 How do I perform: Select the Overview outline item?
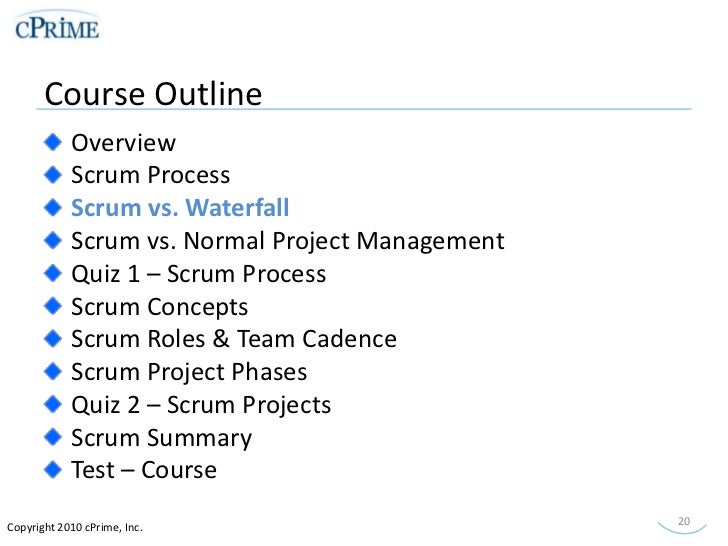[124, 143]
